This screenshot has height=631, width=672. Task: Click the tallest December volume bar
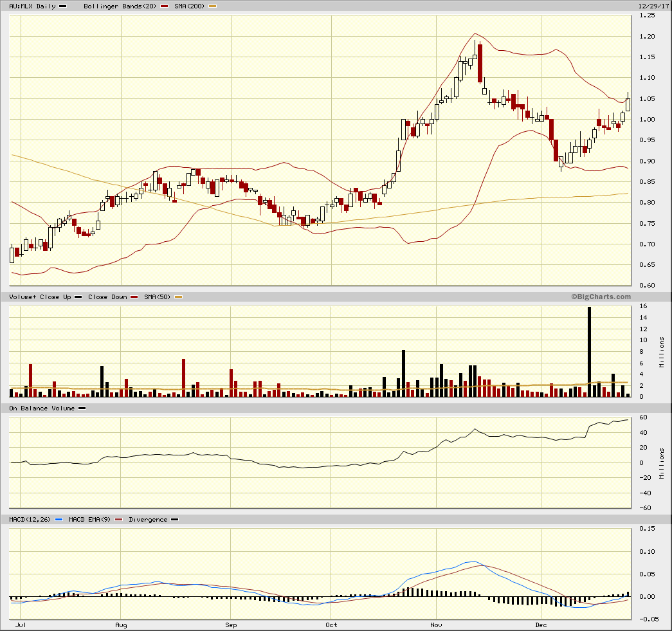pyautogui.click(x=589, y=351)
